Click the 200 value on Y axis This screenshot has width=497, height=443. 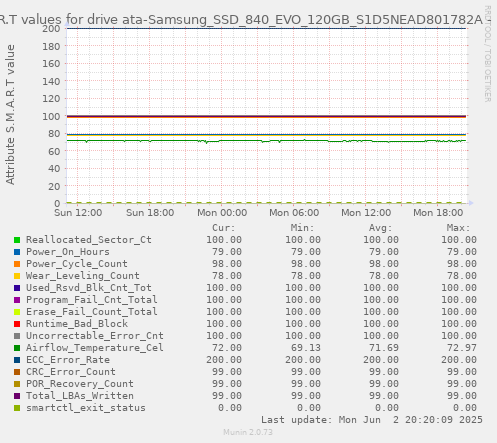pos(51,28)
